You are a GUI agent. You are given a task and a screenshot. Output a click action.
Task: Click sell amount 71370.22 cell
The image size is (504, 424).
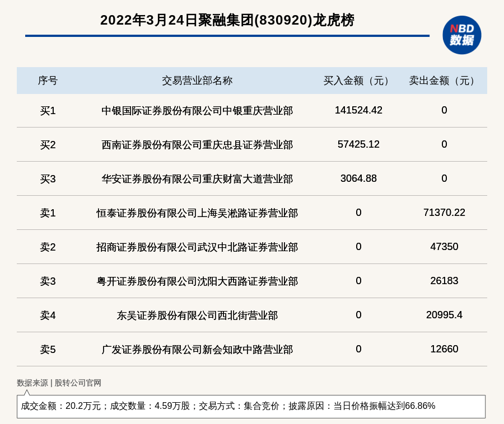[x=444, y=213]
